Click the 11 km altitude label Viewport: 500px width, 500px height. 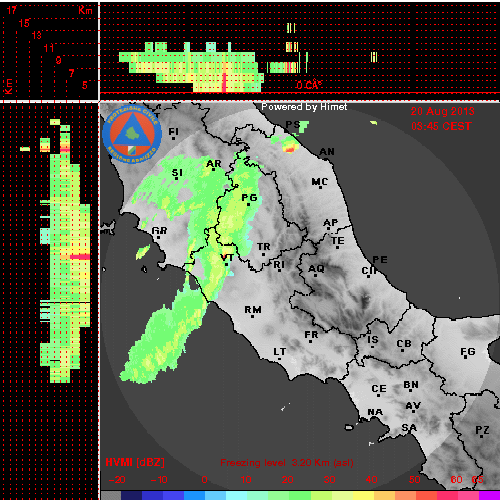tap(49, 48)
